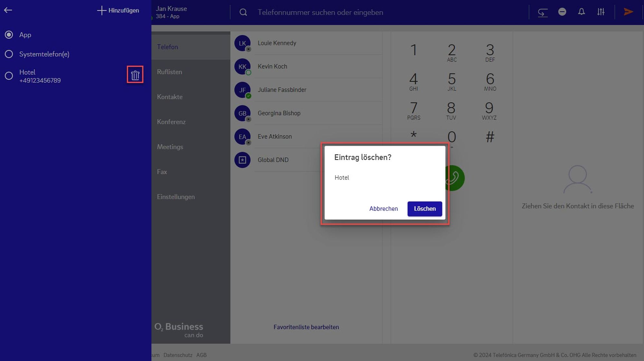Click the call forwarding icon in header

point(543,13)
